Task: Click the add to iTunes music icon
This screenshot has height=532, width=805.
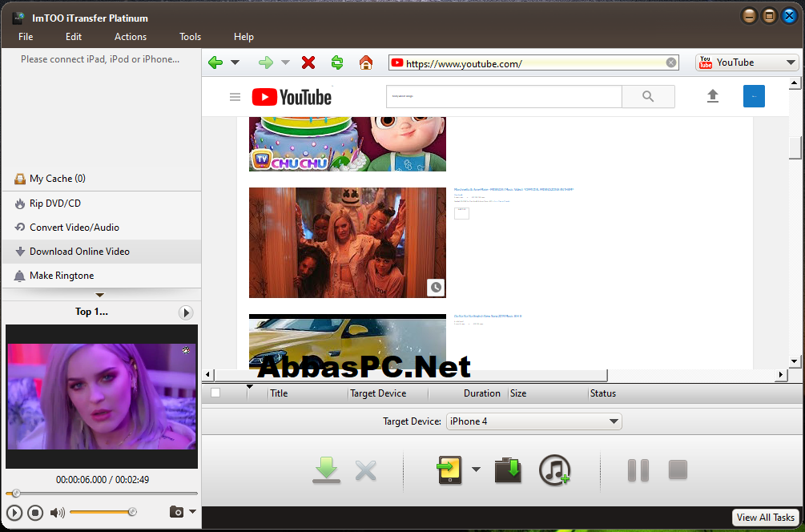Action: [x=555, y=470]
